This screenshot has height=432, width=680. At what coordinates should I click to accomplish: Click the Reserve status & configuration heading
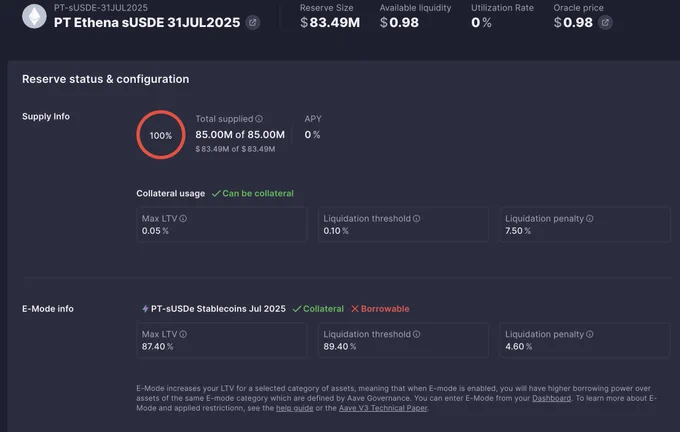pyautogui.click(x=105, y=79)
